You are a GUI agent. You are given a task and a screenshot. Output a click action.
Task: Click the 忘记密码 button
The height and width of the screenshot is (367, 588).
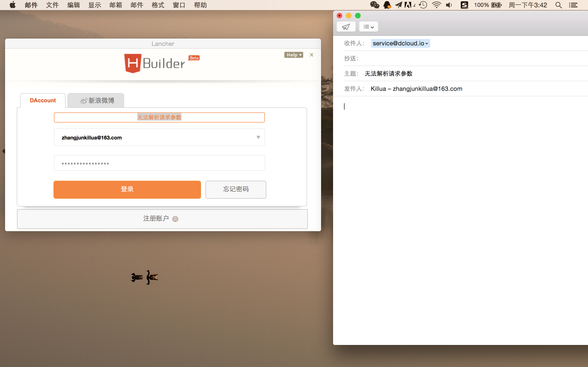click(236, 189)
